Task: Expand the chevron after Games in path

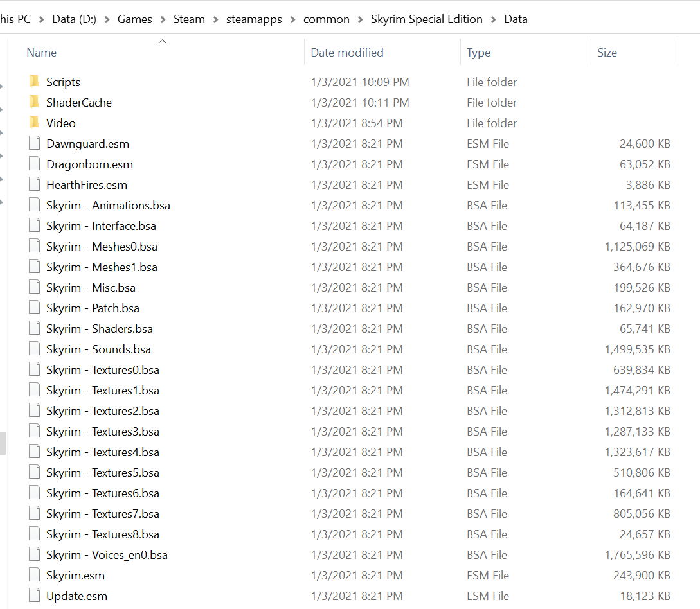Action: [x=163, y=20]
